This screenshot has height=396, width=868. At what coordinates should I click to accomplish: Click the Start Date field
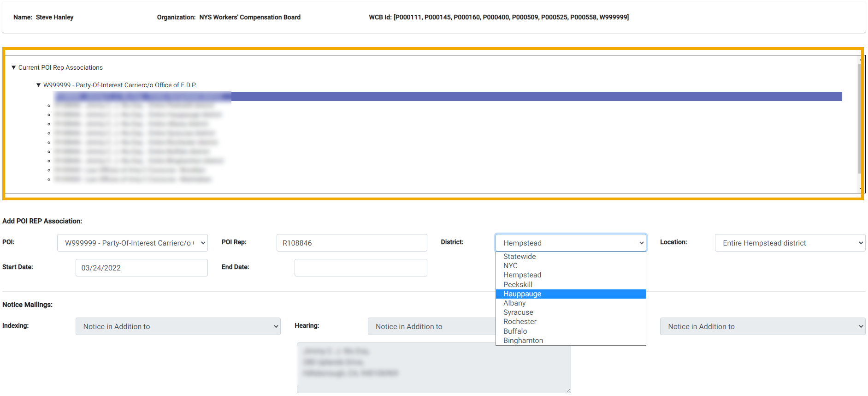(142, 268)
